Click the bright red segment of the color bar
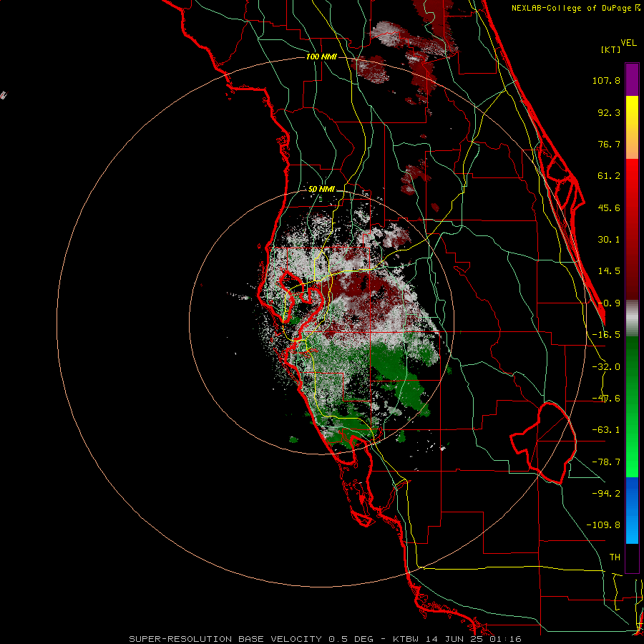 click(x=632, y=181)
